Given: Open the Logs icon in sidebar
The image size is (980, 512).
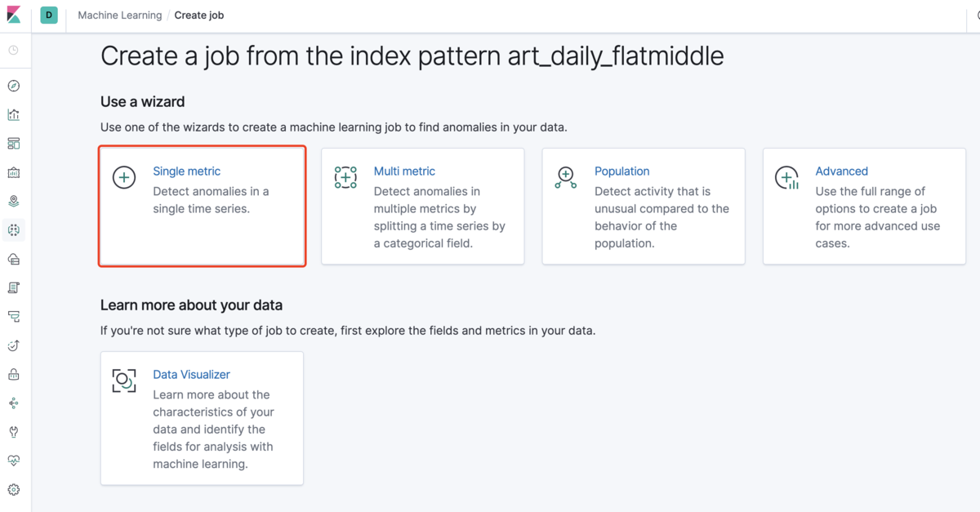Looking at the screenshot, I should pos(13,287).
